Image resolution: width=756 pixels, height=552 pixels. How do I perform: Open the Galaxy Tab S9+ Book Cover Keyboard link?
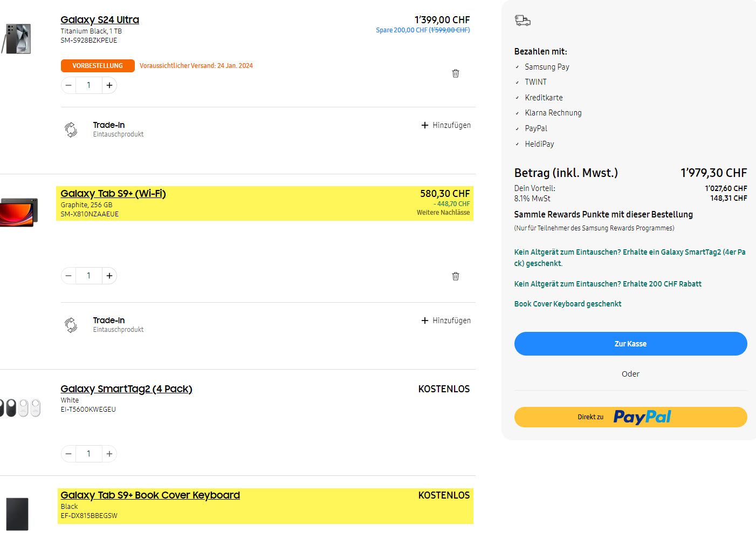(150, 495)
